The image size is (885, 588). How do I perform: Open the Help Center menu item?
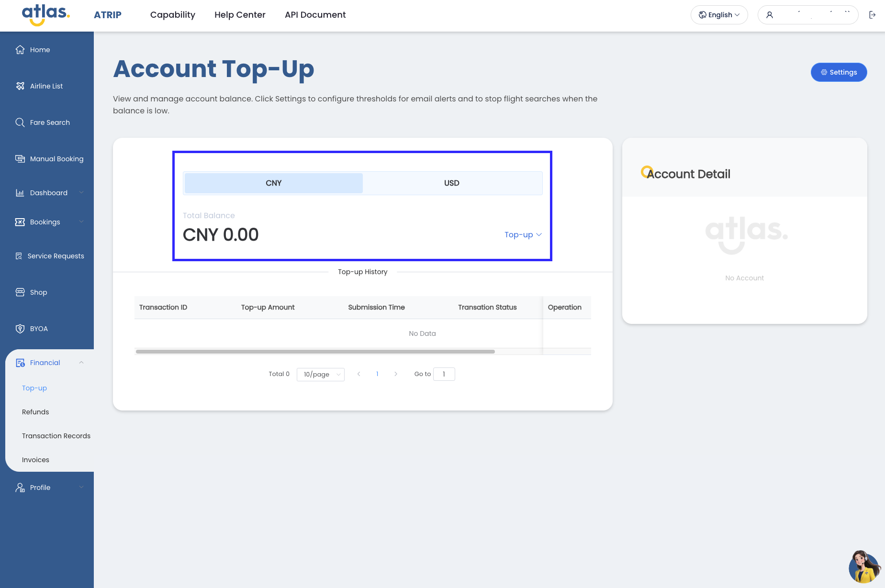240,15
